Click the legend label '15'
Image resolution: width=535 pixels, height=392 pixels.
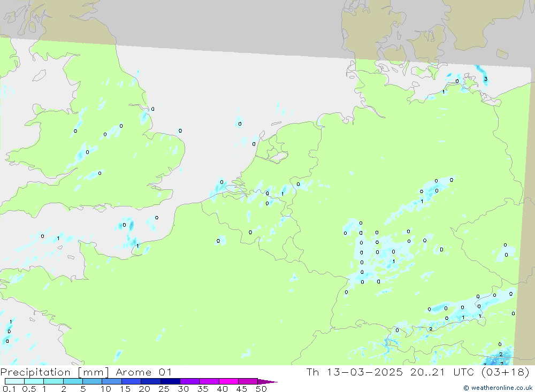(125, 389)
